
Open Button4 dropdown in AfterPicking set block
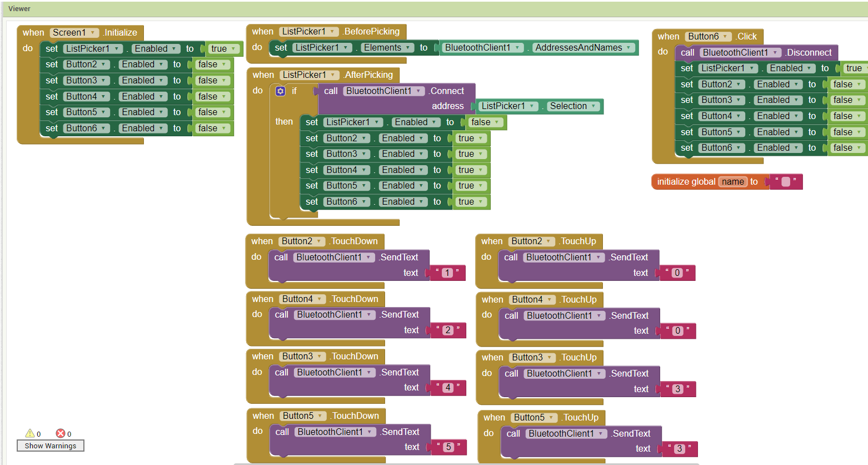347,170
